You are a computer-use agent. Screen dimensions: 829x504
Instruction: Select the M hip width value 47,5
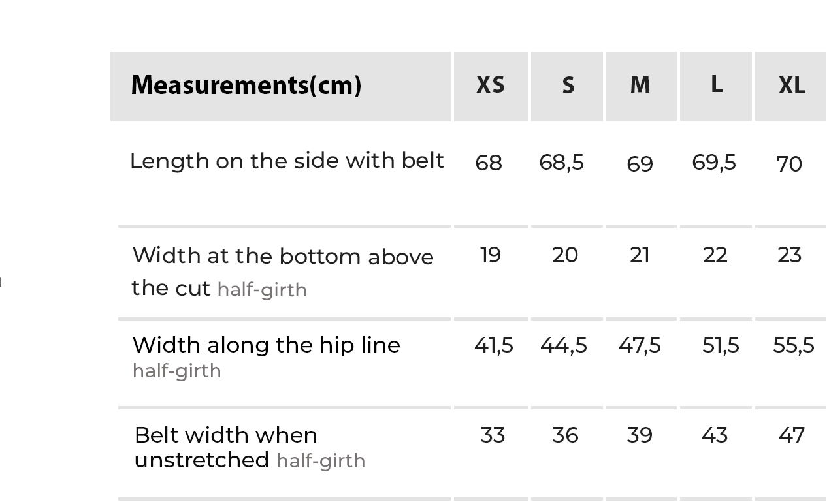click(640, 345)
